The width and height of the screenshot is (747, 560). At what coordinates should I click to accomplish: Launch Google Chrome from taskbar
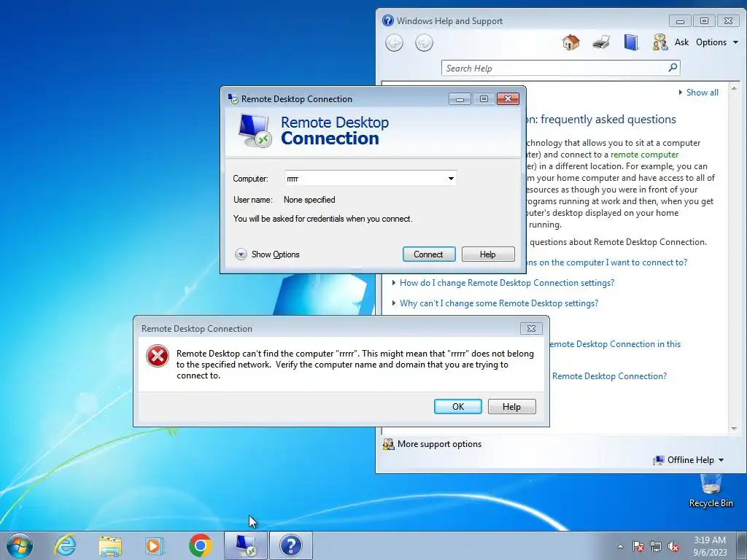[200, 545]
